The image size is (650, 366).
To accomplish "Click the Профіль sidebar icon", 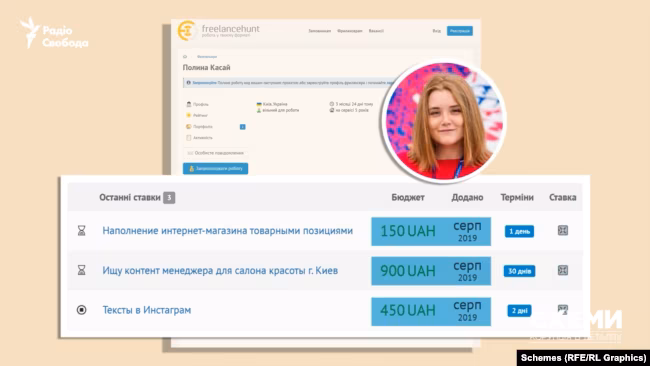I will (x=189, y=104).
